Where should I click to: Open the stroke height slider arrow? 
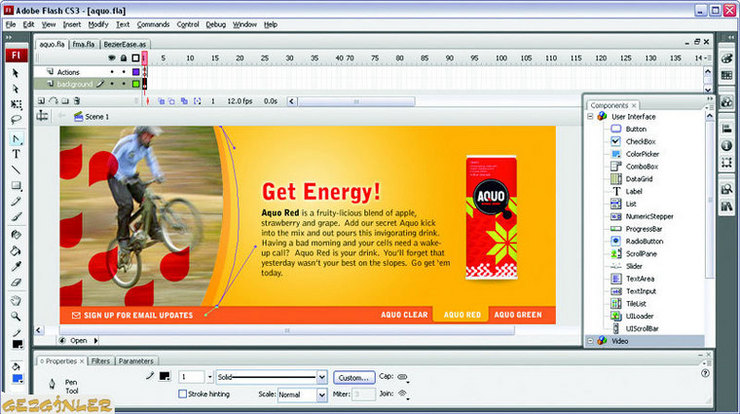click(x=210, y=377)
